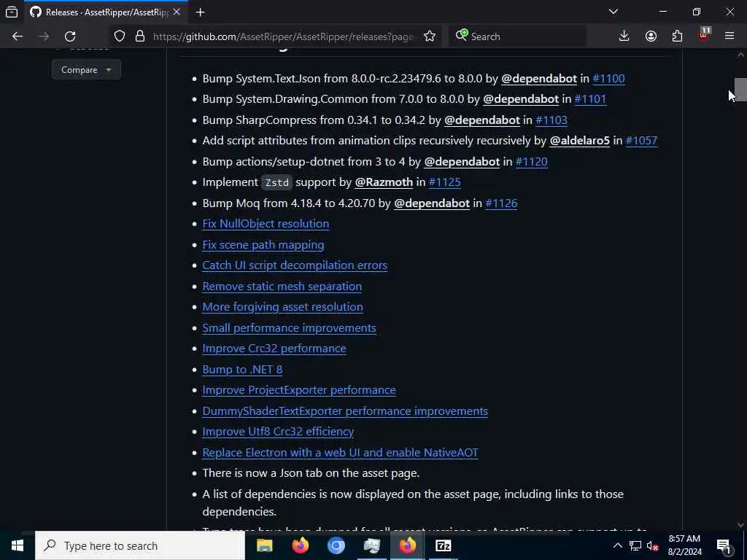Open Fix scene path mapping link

[263, 245]
